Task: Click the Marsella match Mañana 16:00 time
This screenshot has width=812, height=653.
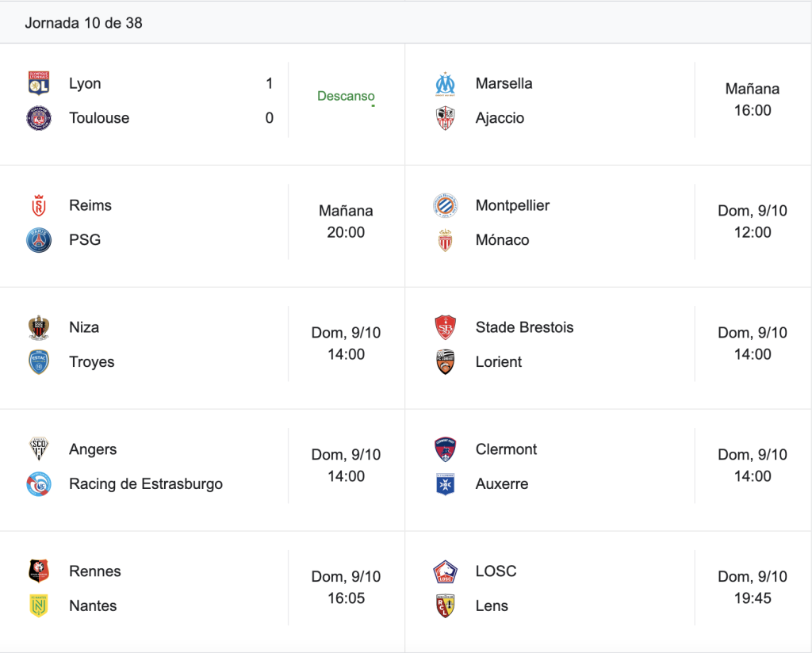Action: coord(753,99)
